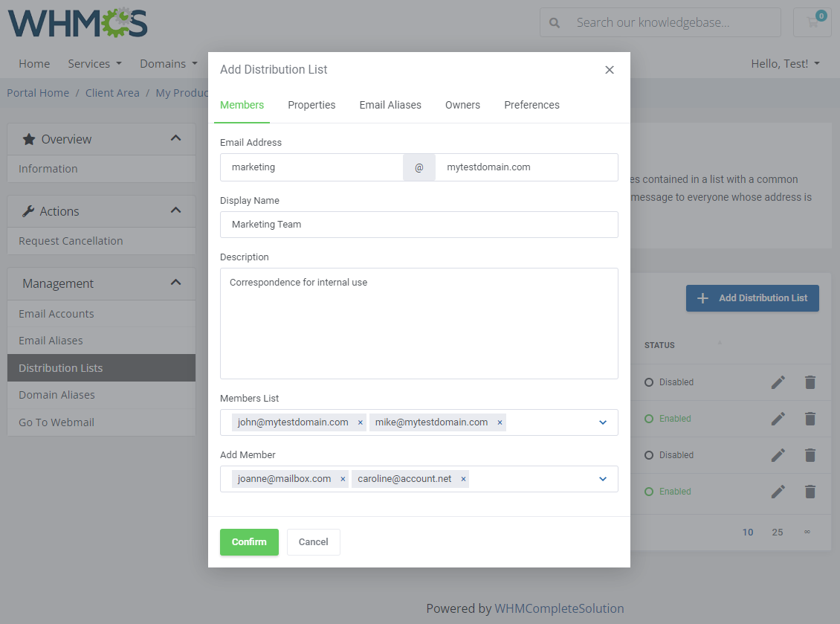Collapse the Management sidebar section
This screenshot has width=840, height=624.
[x=175, y=283]
